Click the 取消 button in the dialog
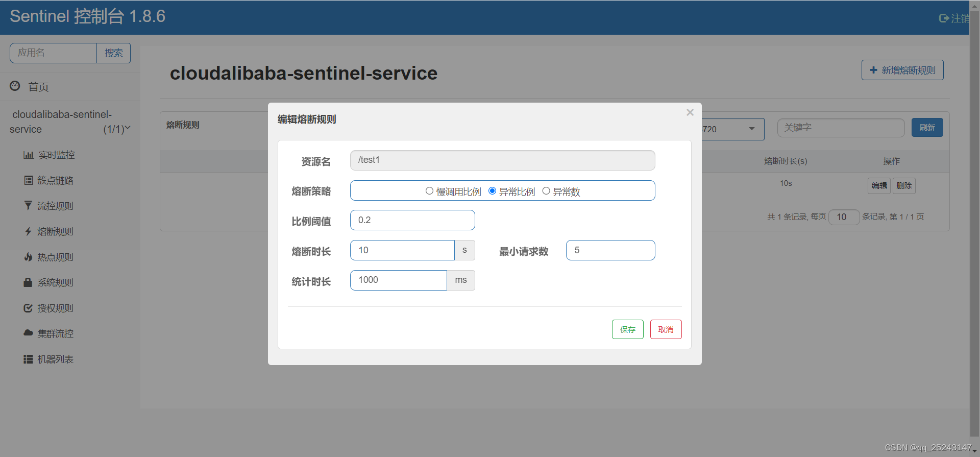Viewport: 980px width, 457px height. (666, 329)
